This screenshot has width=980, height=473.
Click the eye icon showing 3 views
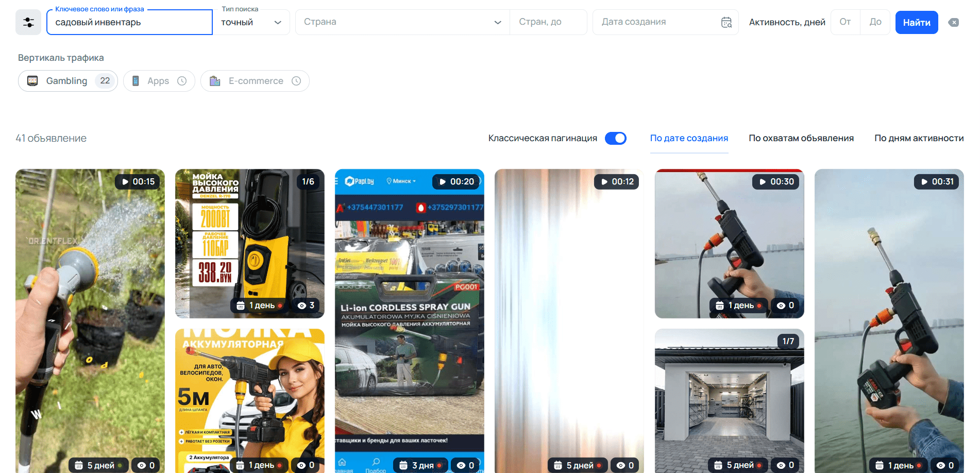pyautogui.click(x=302, y=306)
